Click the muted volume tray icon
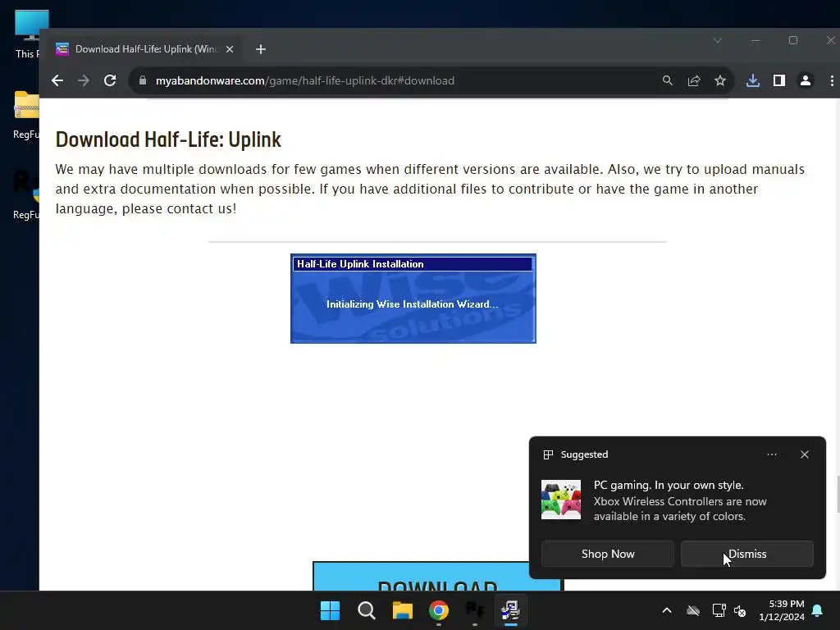840x630 pixels. tap(740, 610)
